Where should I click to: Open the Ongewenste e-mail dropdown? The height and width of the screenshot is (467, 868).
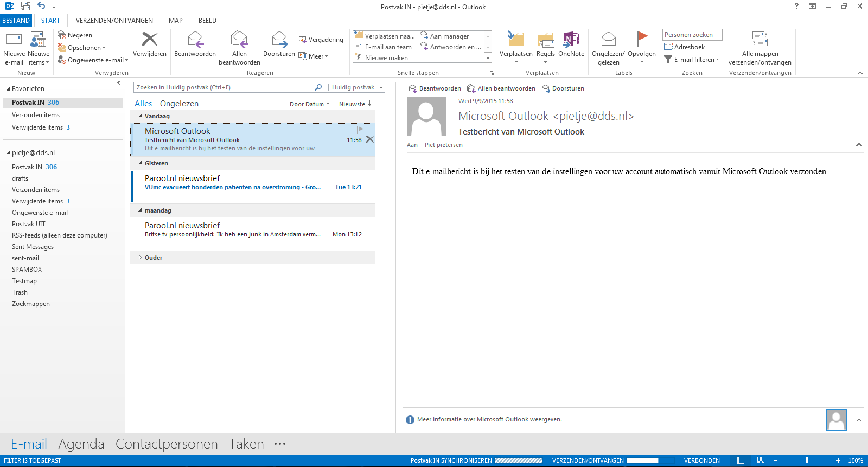click(x=93, y=60)
